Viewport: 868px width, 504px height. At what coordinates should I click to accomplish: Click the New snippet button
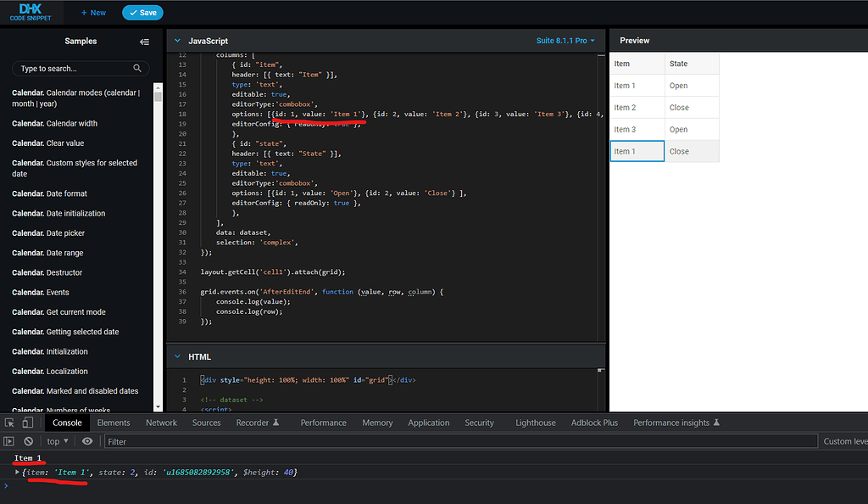click(92, 12)
